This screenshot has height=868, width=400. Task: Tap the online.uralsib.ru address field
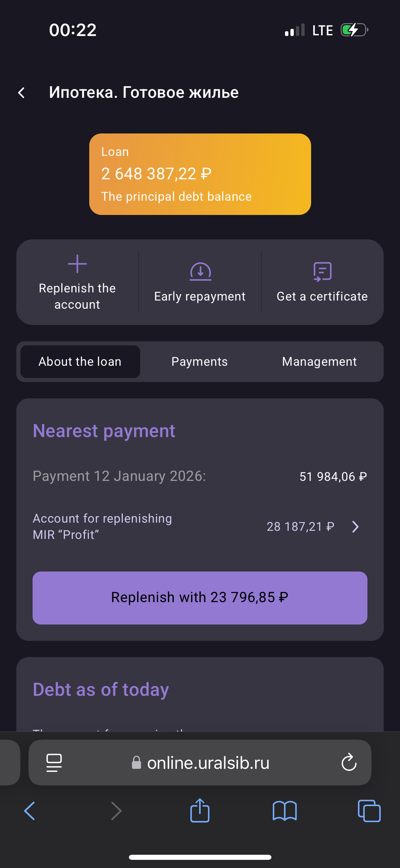(208, 763)
